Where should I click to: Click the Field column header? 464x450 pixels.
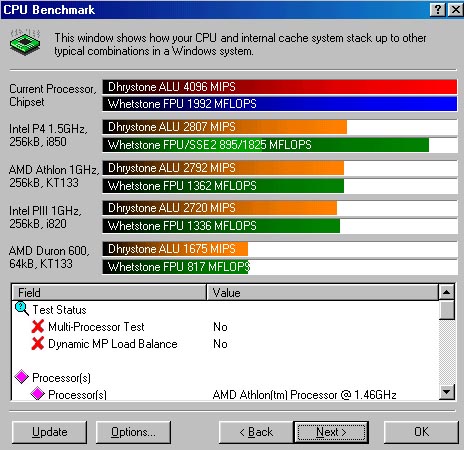(x=109, y=292)
